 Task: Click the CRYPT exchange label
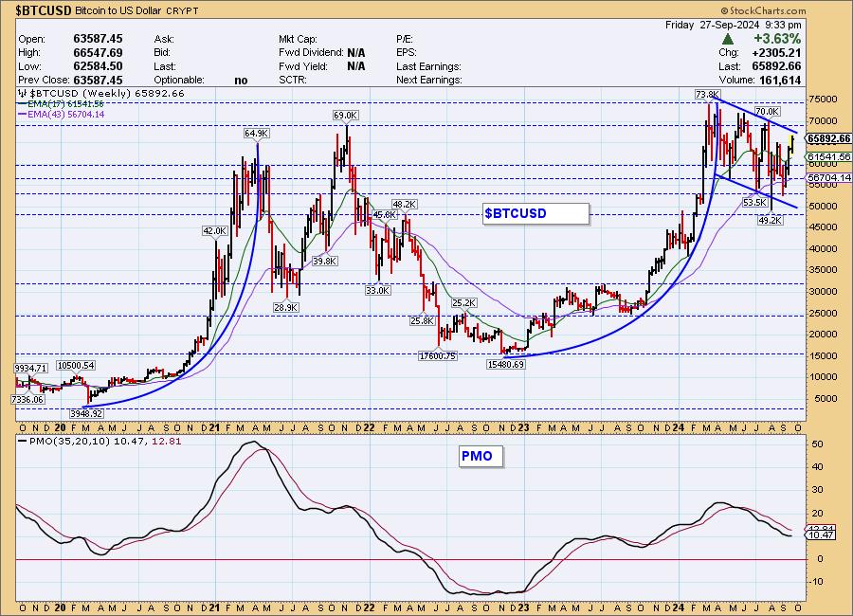(x=182, y=10)
